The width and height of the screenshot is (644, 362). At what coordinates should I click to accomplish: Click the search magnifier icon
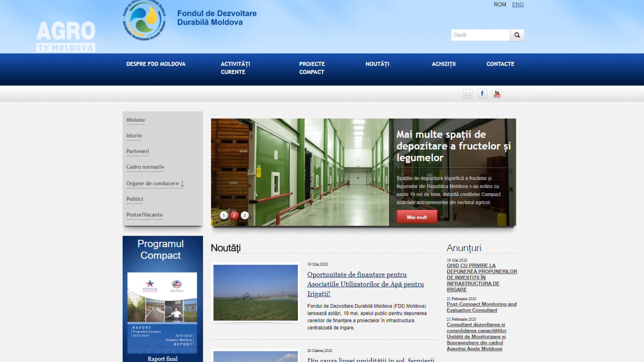517,35
